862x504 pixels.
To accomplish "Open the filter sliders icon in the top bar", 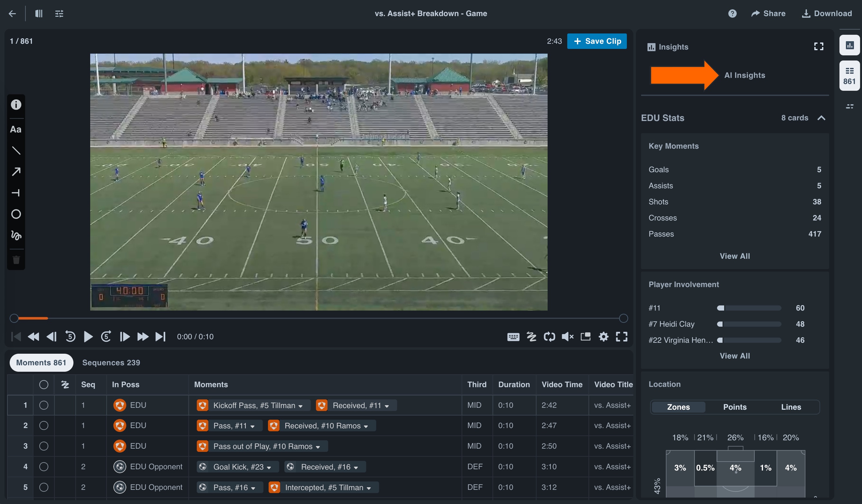I will pos(59,14).
